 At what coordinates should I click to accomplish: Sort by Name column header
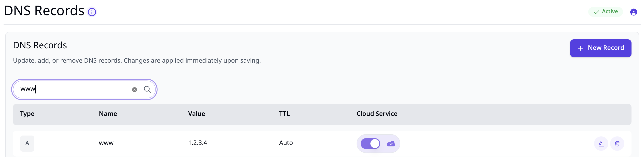coord(108,114)
